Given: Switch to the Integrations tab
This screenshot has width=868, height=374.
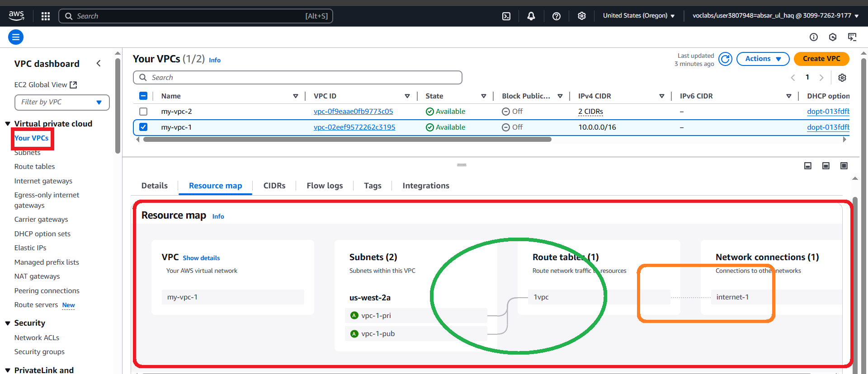Looking at the screenshot, I should tap(426, 186).
